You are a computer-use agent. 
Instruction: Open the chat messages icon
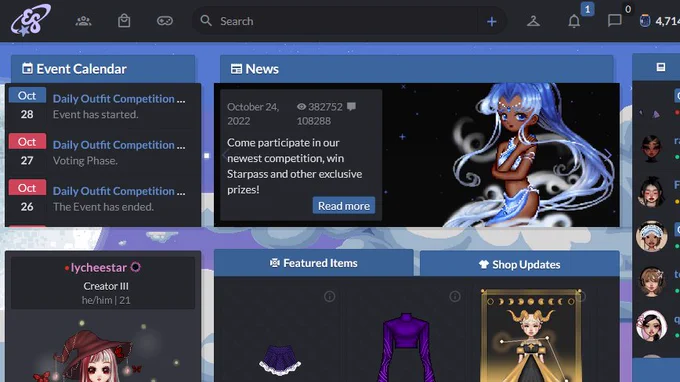click(x=615, y=21)
